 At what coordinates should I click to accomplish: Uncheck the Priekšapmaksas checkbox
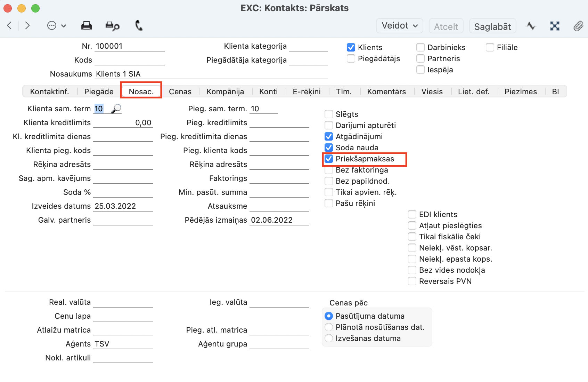329,159
